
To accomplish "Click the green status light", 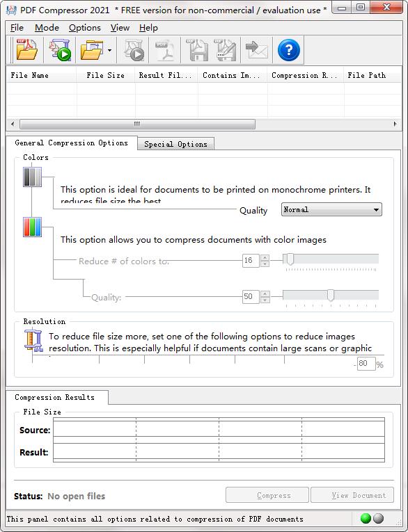I will pos(366,518).
